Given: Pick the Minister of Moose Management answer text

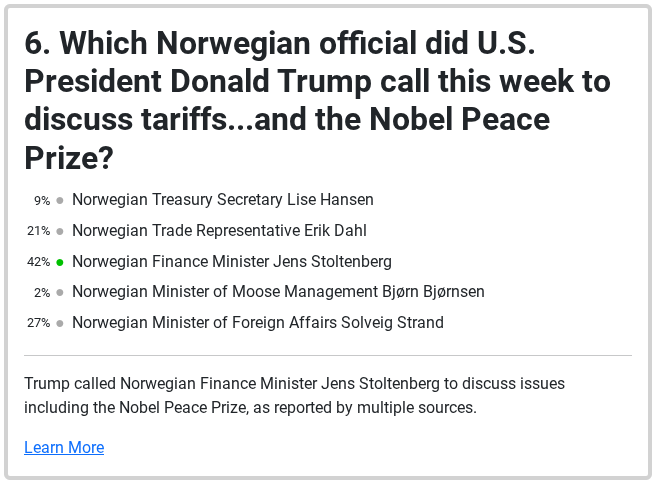Looking at the screenshot, I should coord(278,292).
